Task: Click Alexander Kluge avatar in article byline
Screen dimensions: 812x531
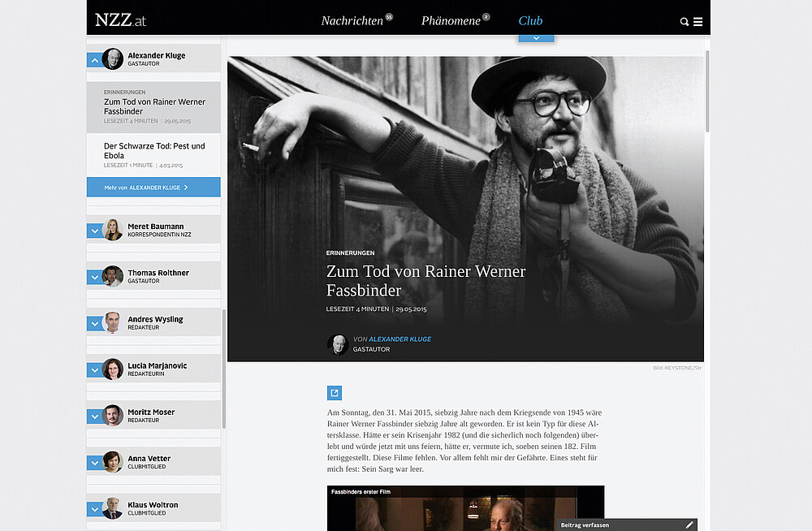Action: (337, 344)
